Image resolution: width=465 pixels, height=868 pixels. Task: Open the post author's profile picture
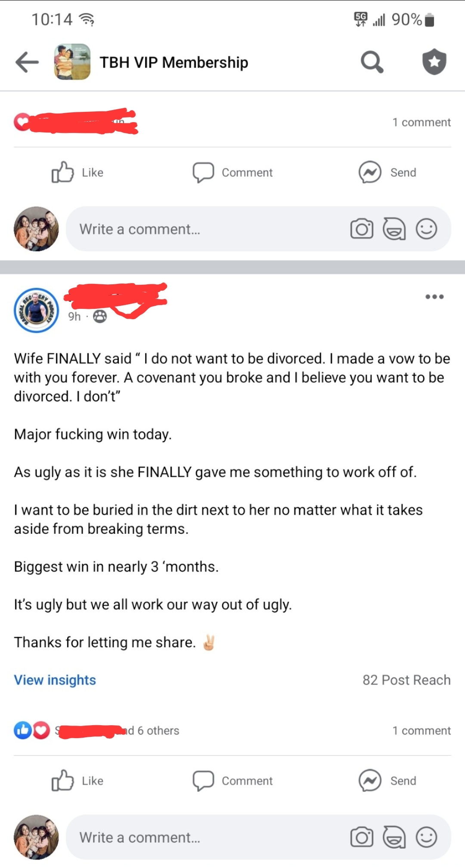[x=36, y=310]
